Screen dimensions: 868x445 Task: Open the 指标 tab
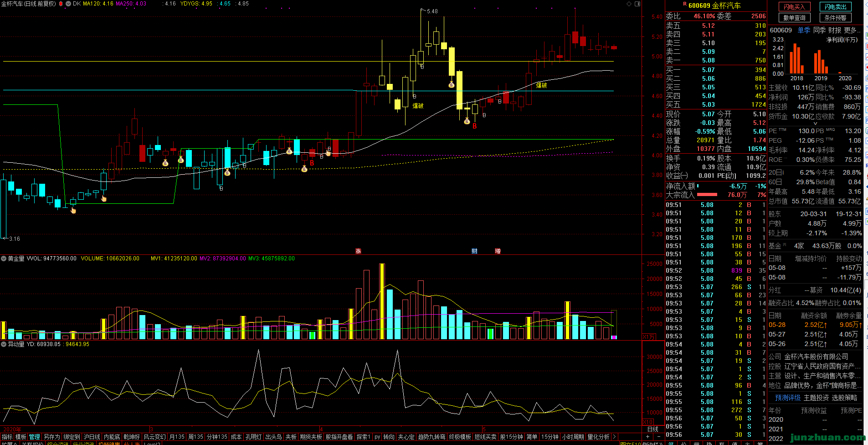7,437
